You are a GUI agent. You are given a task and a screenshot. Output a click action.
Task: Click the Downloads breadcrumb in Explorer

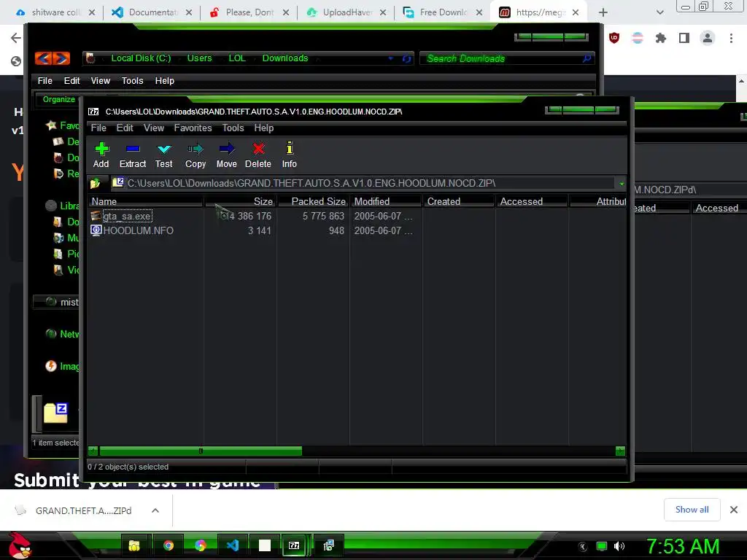(x=285, y=58)
